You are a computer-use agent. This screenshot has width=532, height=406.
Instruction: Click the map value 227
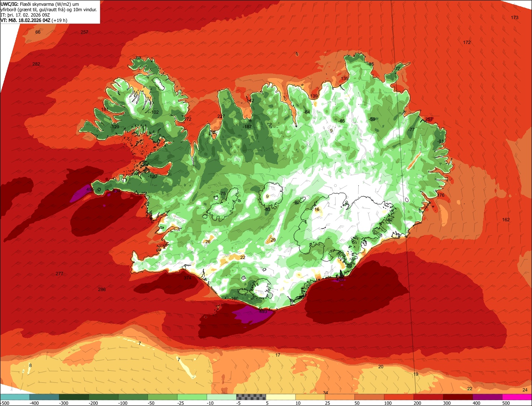click(221, 116)
